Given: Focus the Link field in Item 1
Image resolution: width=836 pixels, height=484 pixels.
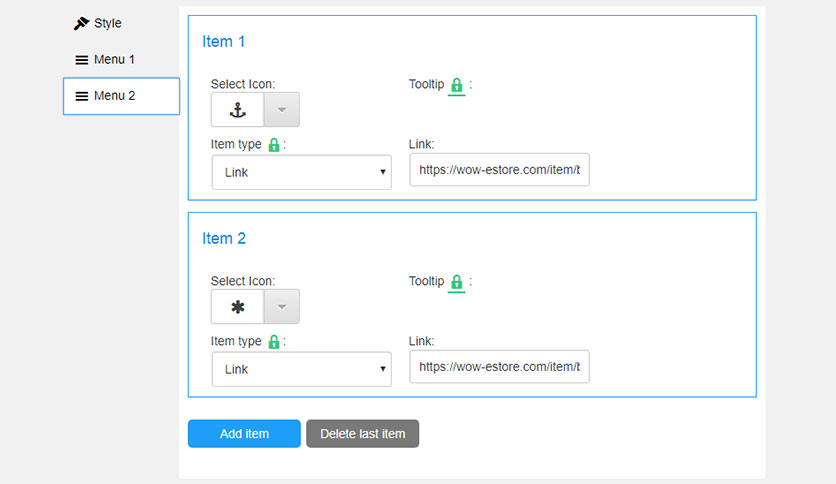Looking at the screenshot, I should click(x=500, y=170).
